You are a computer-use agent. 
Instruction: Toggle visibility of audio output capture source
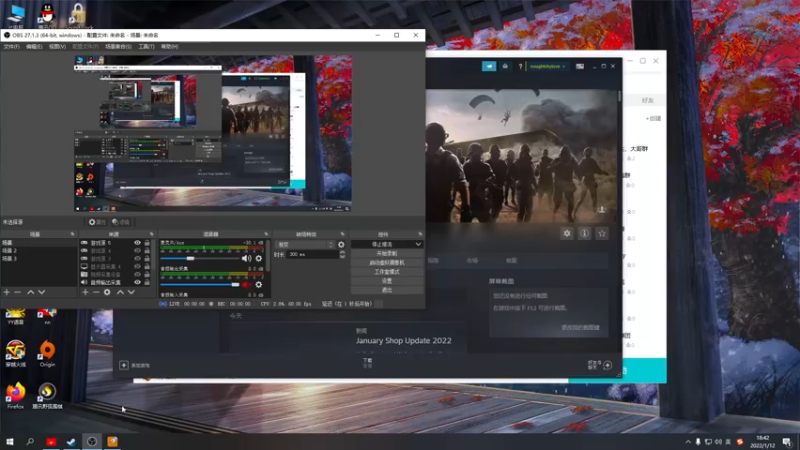coord(137,282)
